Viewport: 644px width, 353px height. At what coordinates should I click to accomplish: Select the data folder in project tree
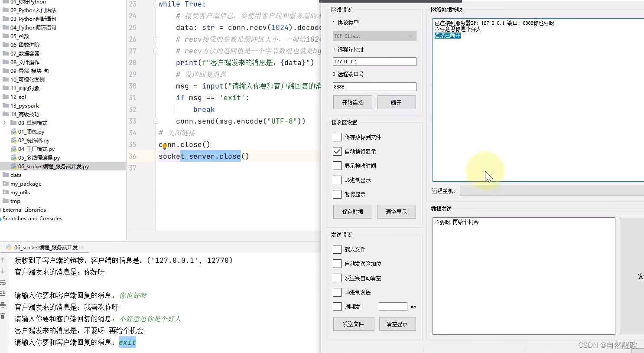tap(16, 175)
